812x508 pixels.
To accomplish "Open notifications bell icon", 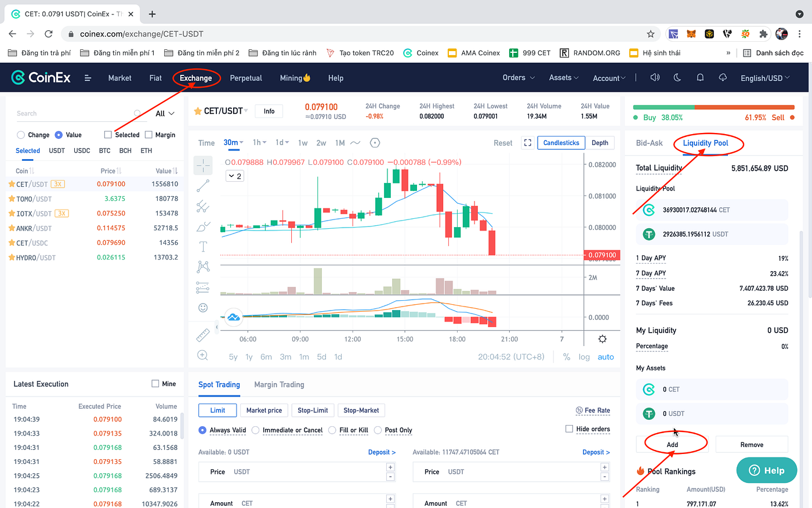I will click(x=700, y=78).
